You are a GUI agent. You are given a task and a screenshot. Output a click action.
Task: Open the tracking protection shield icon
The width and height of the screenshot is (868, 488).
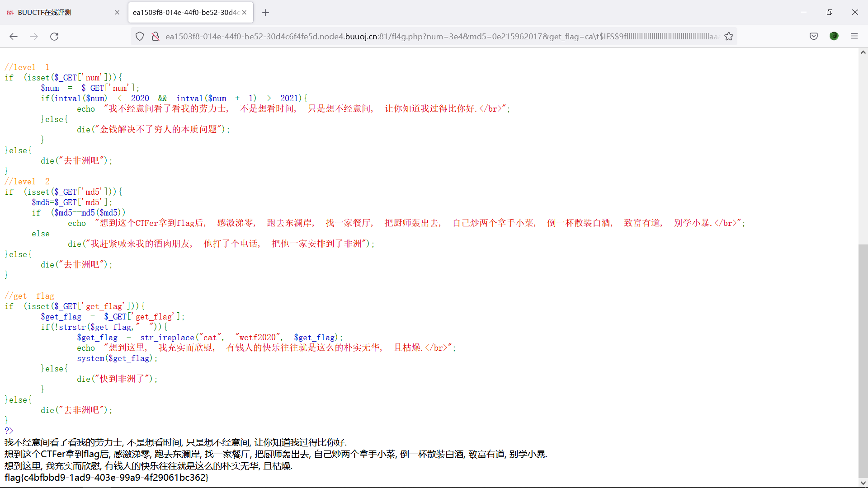(x=140, y=37)
